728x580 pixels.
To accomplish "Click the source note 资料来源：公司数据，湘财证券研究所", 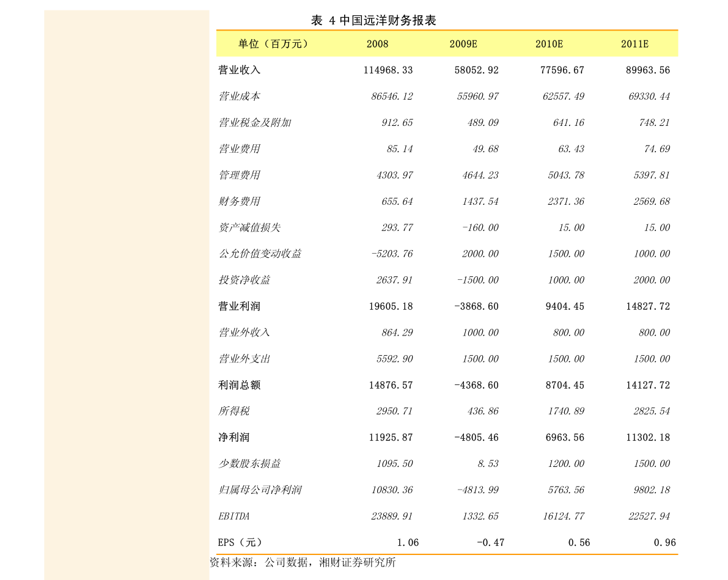I will point(303,562).
